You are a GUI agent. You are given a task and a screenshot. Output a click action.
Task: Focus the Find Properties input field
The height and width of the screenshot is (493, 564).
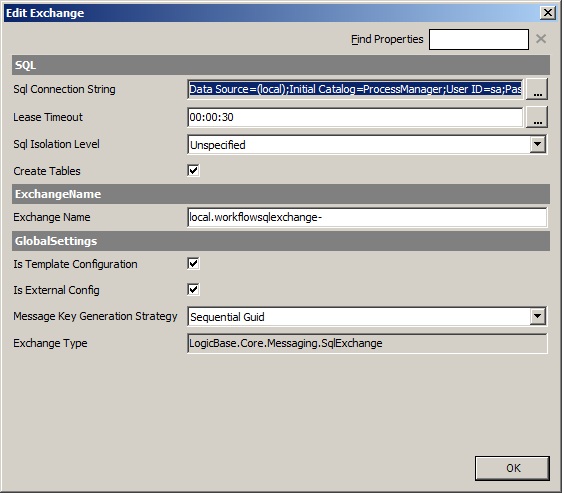click(x=479, y=39)
